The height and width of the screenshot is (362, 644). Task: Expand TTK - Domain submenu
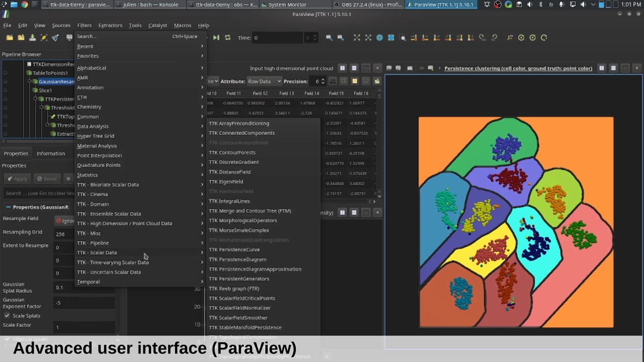(x=140, y=204)
